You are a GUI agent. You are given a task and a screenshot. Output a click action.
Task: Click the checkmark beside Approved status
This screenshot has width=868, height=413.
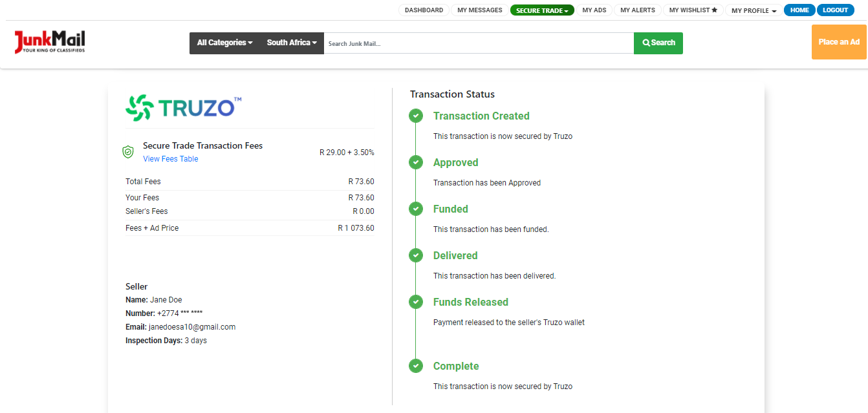[x=416, y=162]
